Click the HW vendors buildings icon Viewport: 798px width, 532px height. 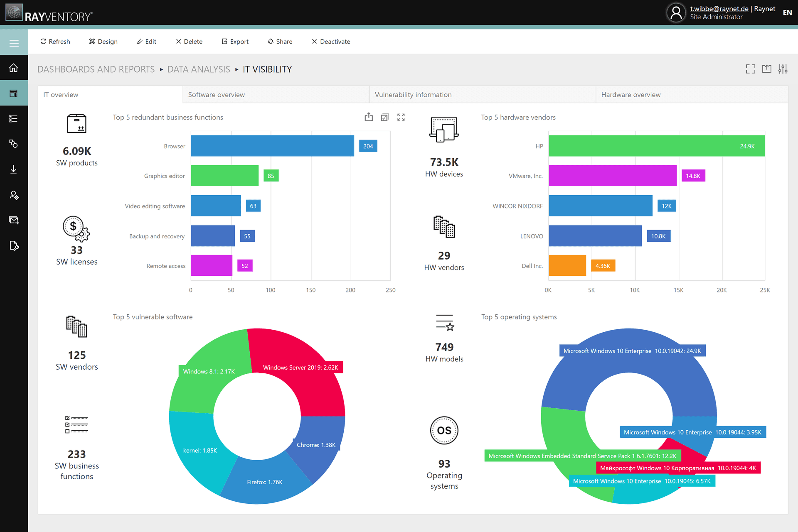[x=444, y=227]
